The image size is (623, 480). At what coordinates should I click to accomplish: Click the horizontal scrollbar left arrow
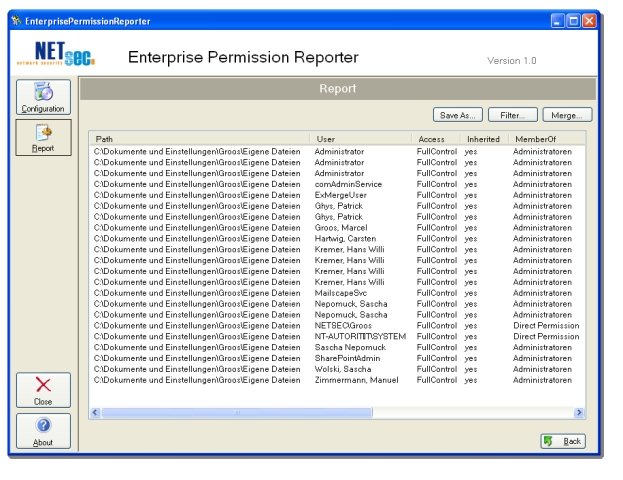[95, 412]
